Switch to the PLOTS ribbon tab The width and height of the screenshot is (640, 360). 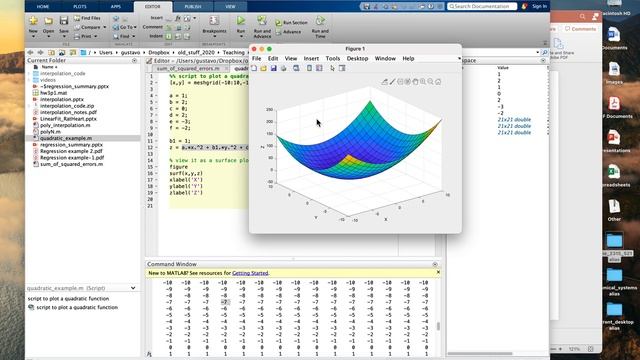pyautogui.click(x=80, y=7)
